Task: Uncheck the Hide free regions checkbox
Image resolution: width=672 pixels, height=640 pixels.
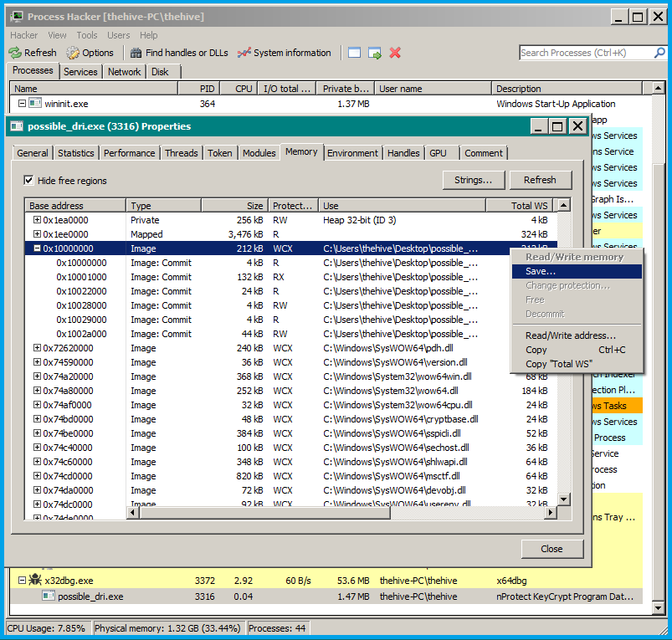Action: (x=28, y=180)
